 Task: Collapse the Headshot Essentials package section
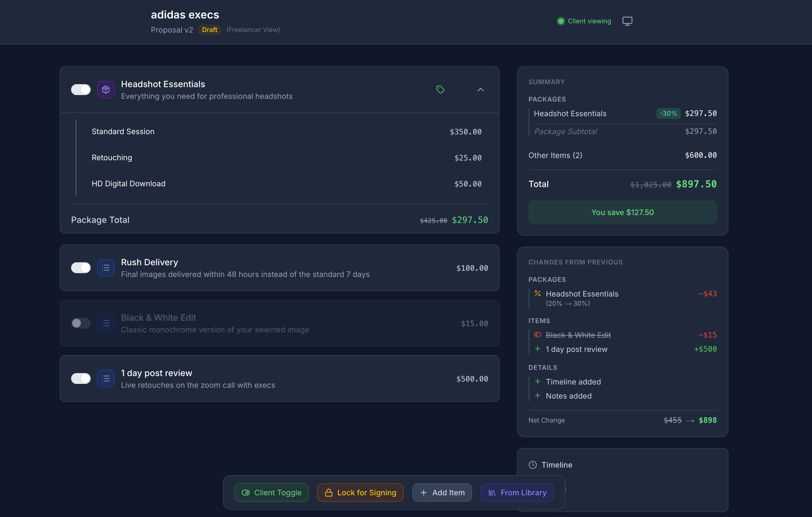(x=481, y=90)
